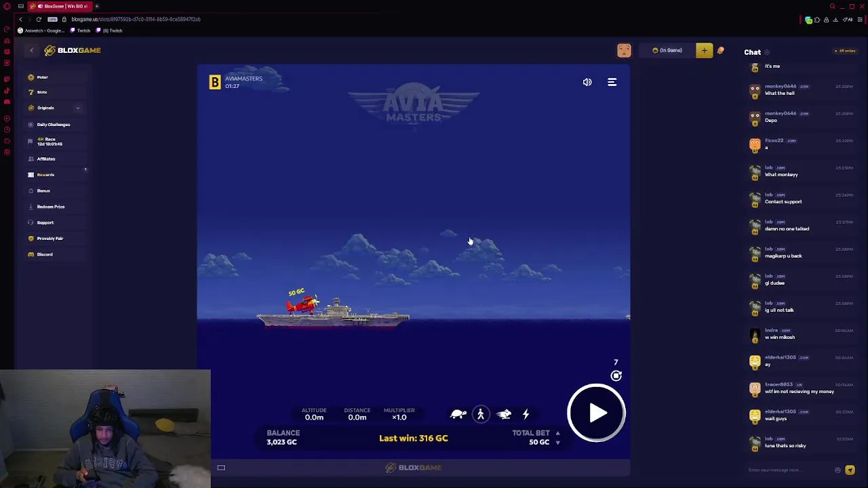
Task: Collapse sidebar with back arrow button
Action: coord(31,50)
